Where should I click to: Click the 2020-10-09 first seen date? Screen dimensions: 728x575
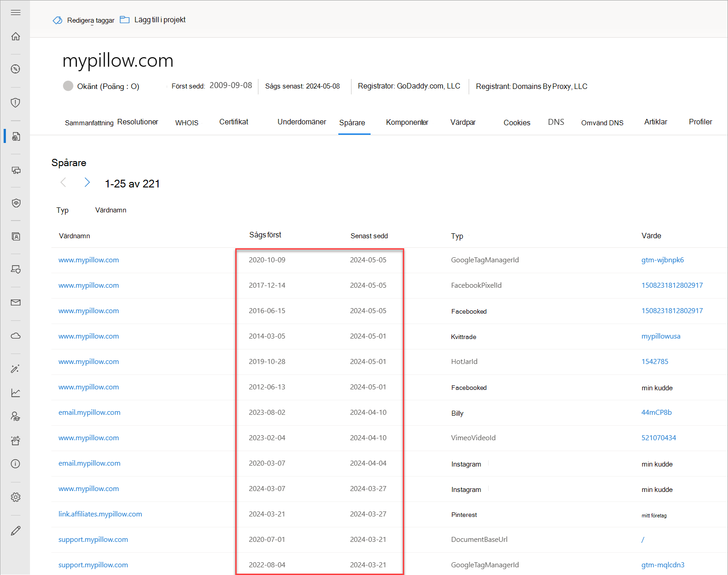pyautogui.click(x=267, y=260)
